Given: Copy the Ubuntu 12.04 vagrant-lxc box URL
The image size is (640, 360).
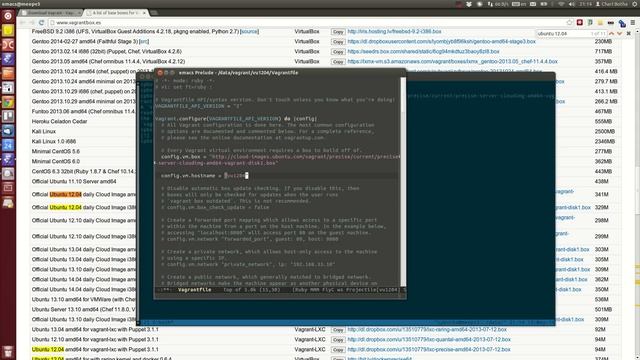Looking at the screenshot, I should pos(338,350).
